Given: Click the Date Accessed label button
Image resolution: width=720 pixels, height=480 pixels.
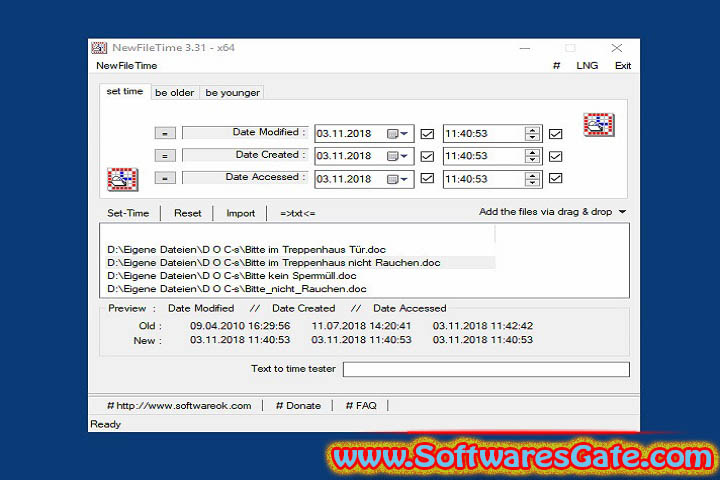Looking at the screenshot, I should pyautogui.click(x=245, y=177).
